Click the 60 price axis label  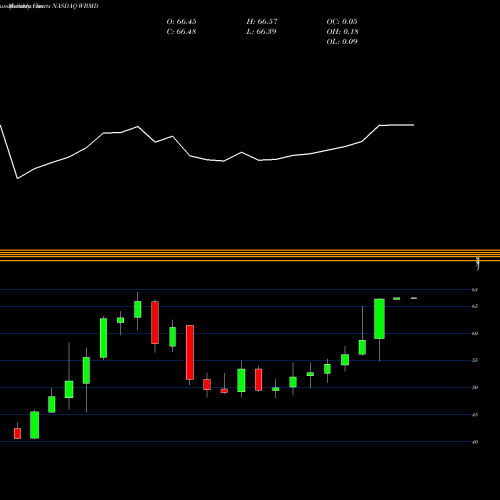[x=475, y=333]
